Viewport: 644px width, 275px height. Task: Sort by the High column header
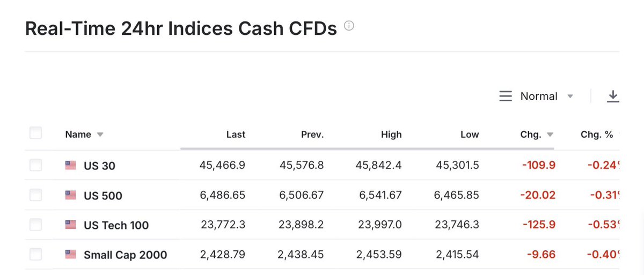tap(391, 135)
